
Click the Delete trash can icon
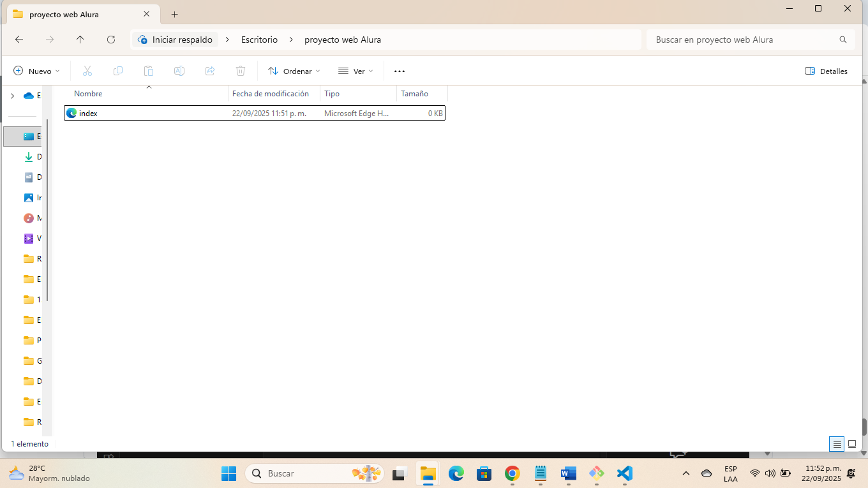241,71
